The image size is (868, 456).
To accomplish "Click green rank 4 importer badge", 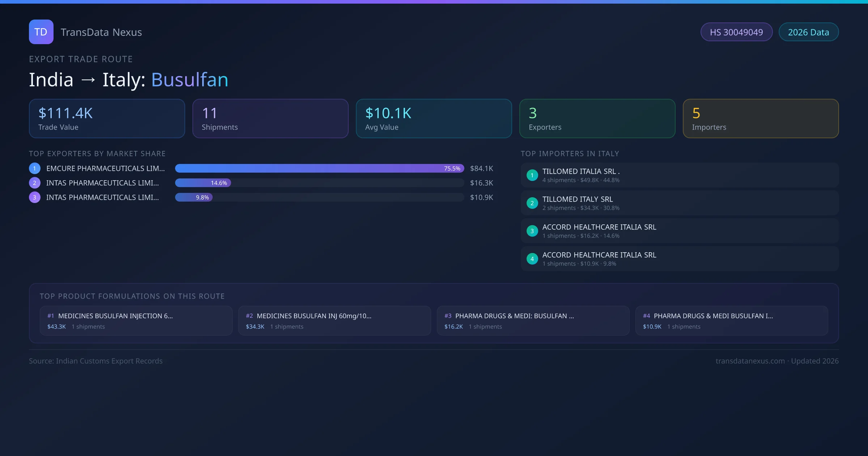I will [x=532, y=259].
